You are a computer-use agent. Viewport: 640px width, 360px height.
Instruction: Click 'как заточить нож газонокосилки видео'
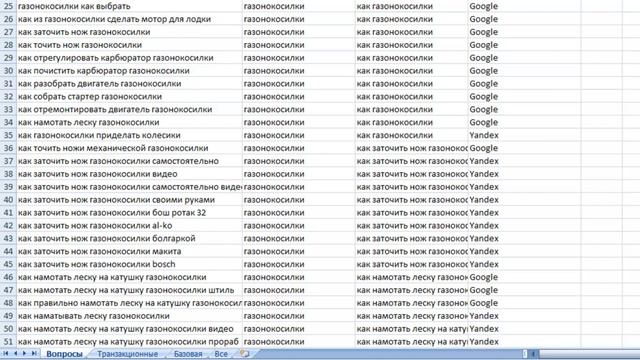point(129,174)
